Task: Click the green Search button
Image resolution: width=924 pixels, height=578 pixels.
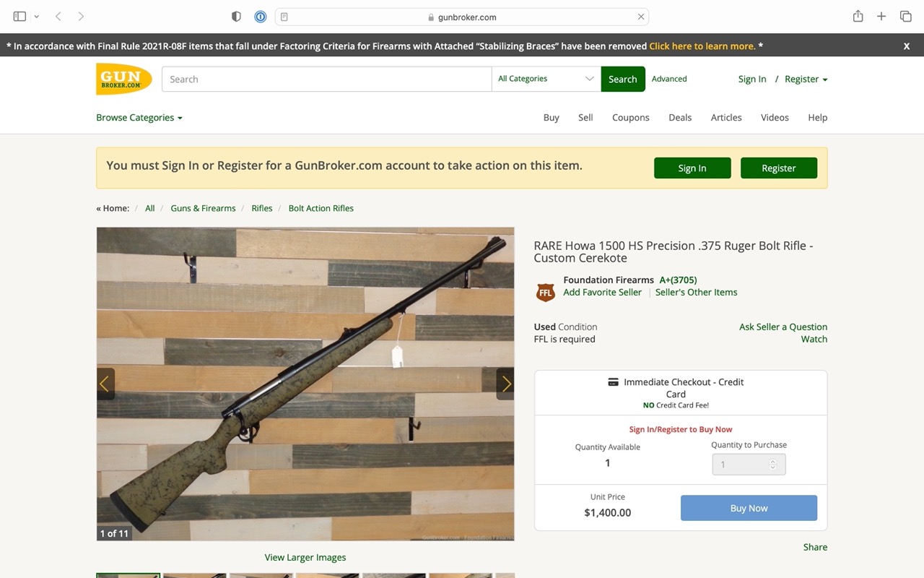Action: coord(623,79)
